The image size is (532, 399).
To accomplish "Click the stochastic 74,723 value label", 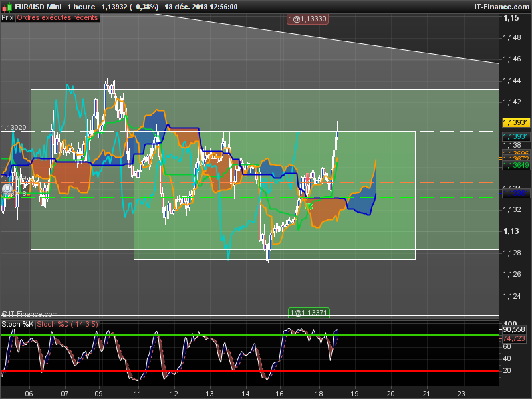I will (514, 338).
